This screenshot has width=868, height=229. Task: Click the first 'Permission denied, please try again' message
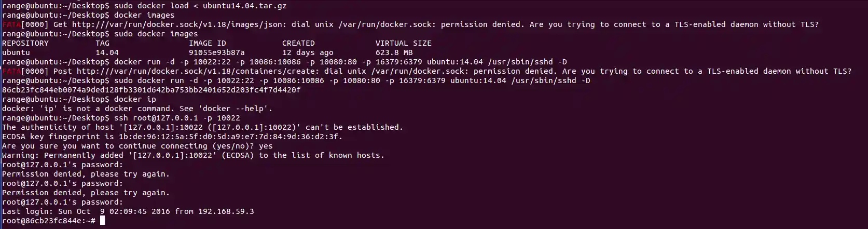pos(86,174)
